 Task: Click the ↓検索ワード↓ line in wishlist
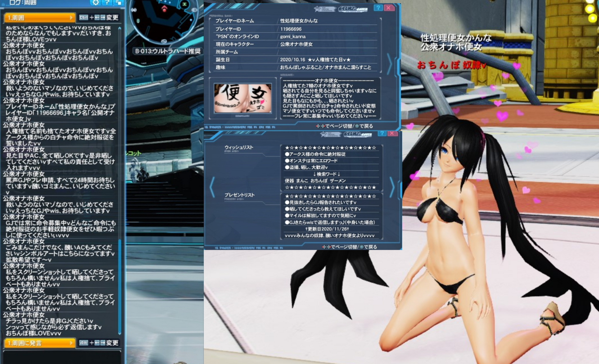(327, 174)
